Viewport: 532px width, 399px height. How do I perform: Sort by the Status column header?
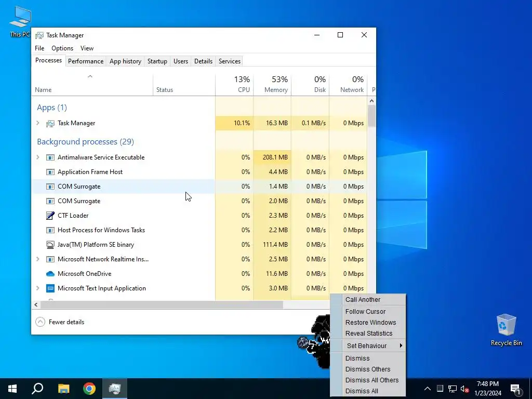click(184, 85)
